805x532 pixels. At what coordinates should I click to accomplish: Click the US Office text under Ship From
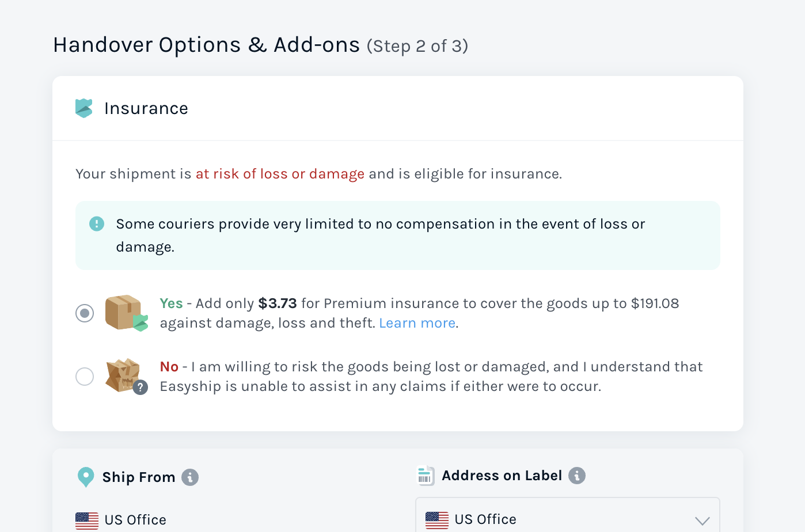(134, 520)
